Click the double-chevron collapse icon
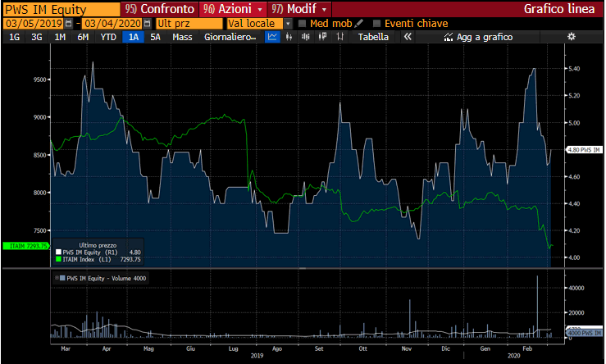 tap(407, 37)
